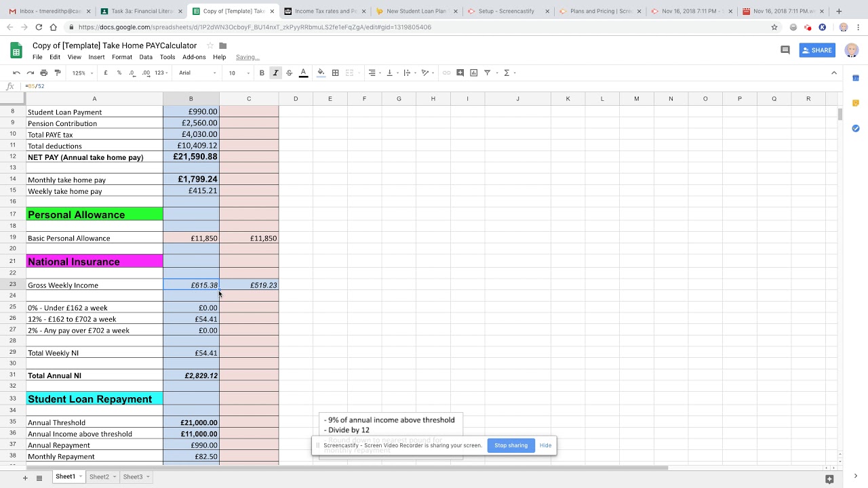This screenshot has height=488, width=868.
Task: Click the Redo icon in toolbar
Action: pos(30,73)
